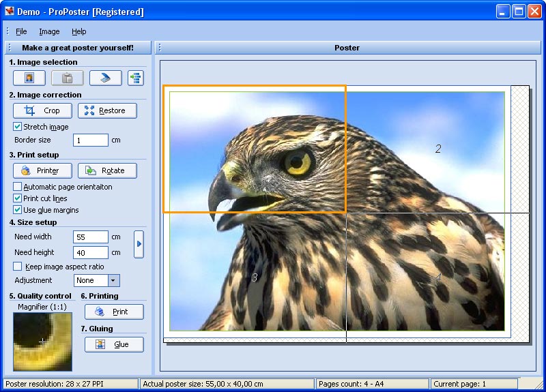Click the image list icon button
The height and width of the screenshot is (392, 546).
click(135, 78)
